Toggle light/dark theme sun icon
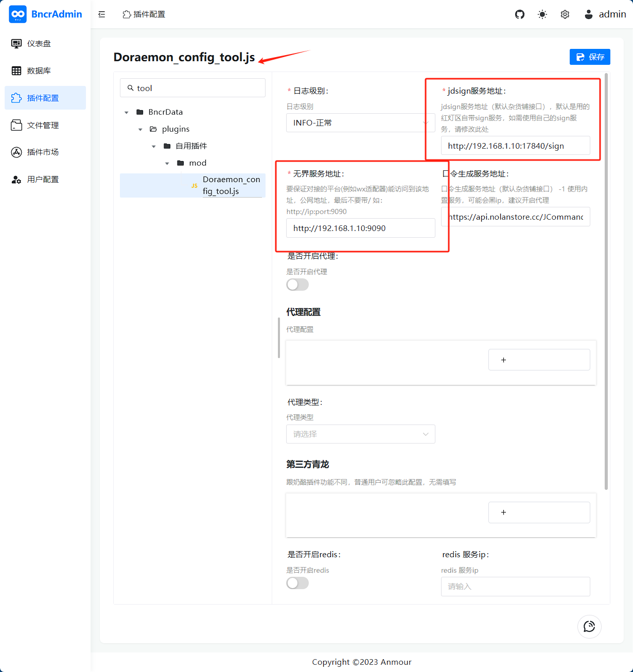 [542, 14]
